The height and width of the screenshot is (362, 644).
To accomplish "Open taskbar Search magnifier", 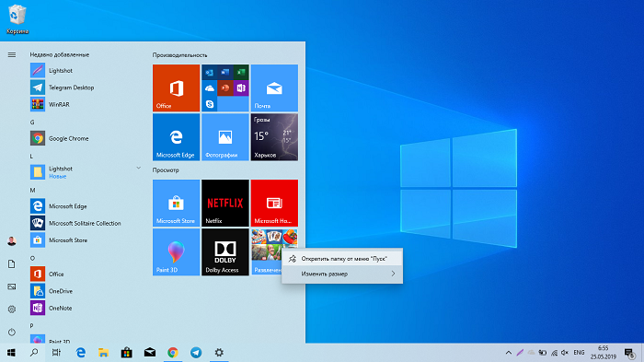I will pos(34,353).
